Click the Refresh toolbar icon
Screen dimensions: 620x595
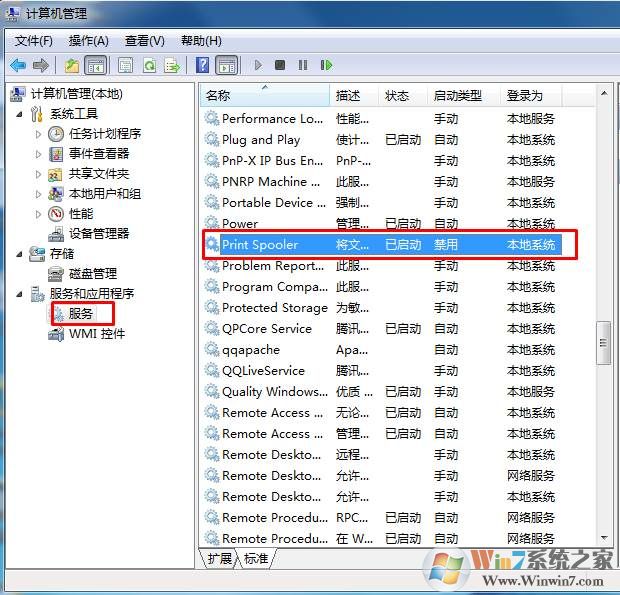point(149,65)
